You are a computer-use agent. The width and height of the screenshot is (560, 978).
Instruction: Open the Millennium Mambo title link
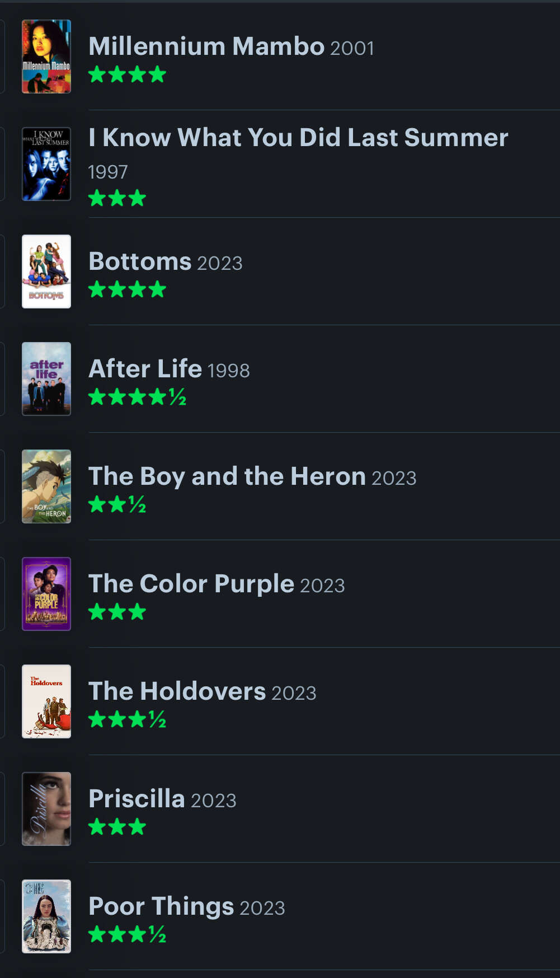[206, 46]
